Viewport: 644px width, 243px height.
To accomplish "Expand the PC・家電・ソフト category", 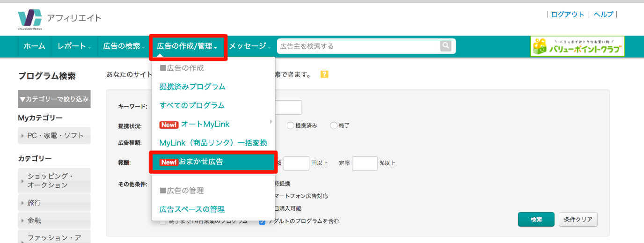I will tap(54, 135).
